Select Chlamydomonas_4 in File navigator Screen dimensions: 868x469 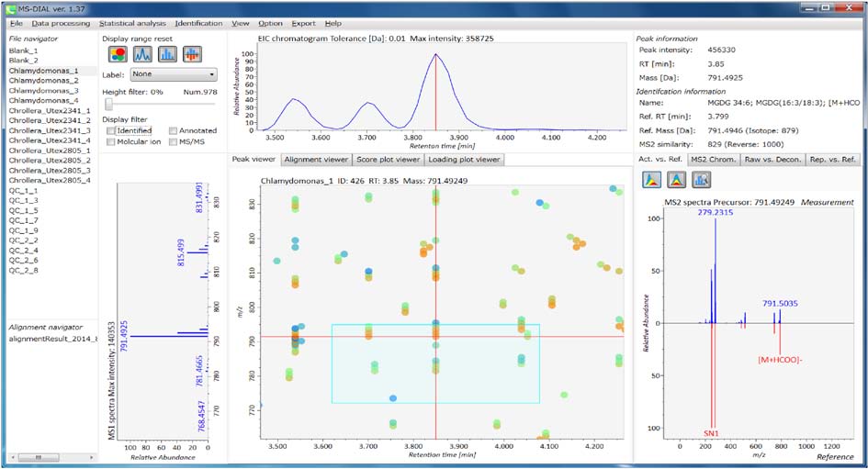pos(44,101)
